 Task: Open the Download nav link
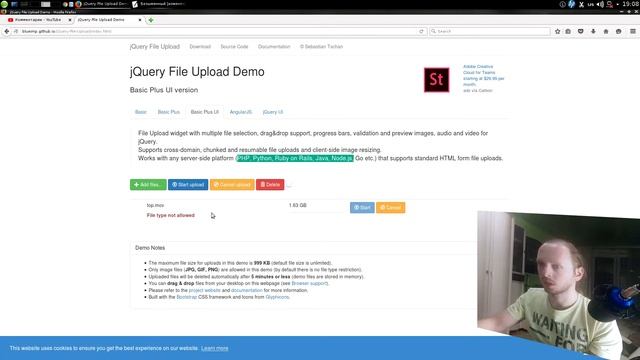pyautogui.click(x=200, y=47)
